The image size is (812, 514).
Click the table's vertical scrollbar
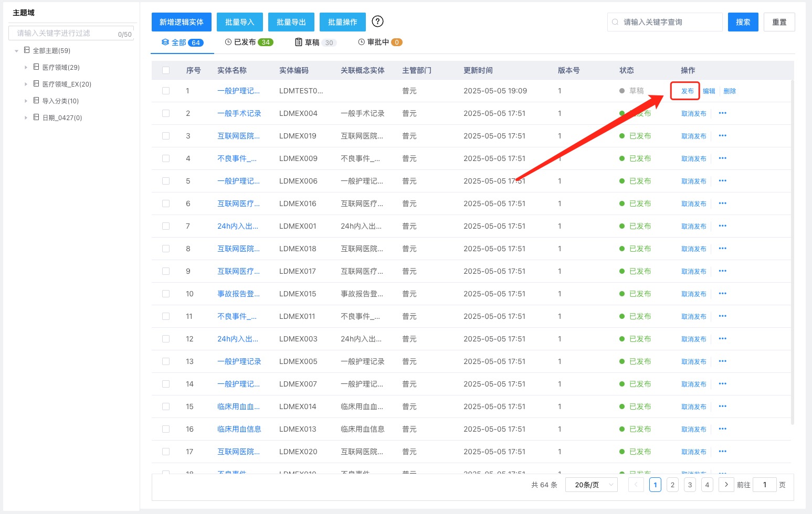click(x=792, y=252)
